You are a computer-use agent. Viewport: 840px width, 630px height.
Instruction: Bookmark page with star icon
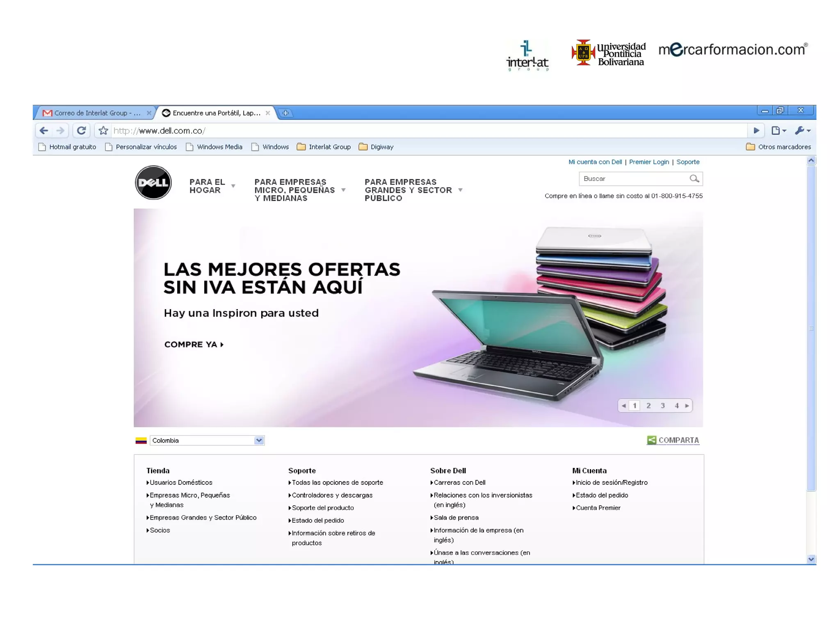click(103, 130)
